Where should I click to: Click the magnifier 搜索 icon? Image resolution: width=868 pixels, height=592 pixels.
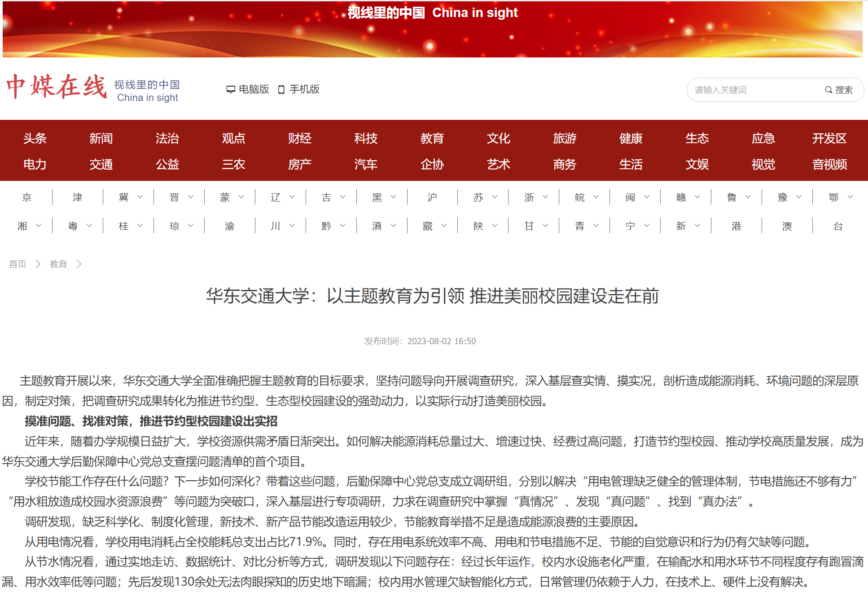point(829,90)
